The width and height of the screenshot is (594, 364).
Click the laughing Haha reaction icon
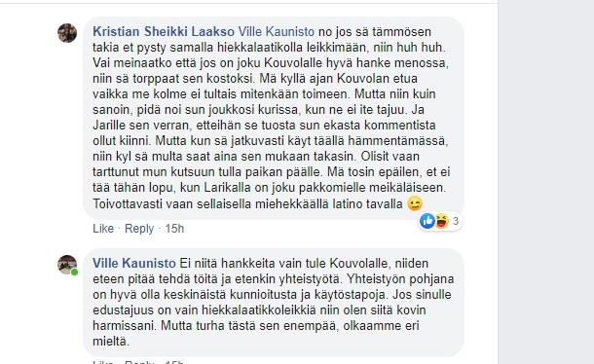click(x=441, y=221)
